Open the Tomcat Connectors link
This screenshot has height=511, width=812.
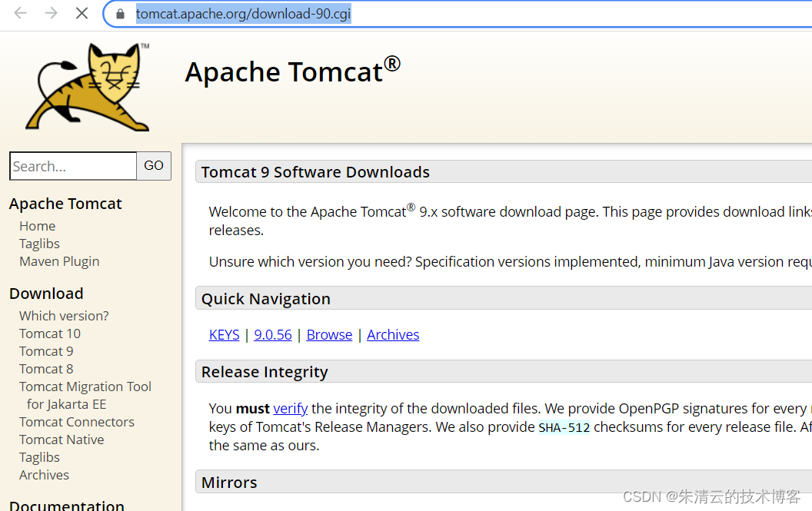click(x=77, y=422)
